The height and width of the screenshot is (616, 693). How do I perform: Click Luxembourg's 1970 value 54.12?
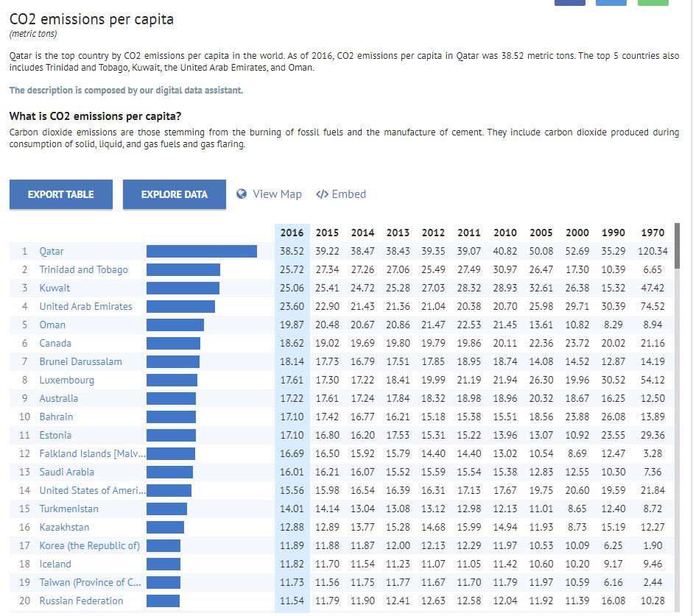652,380
